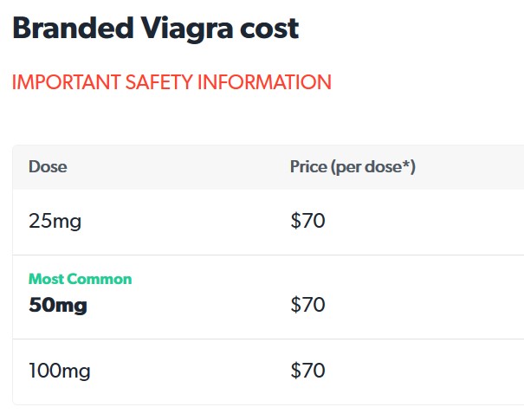Click the word SAFETY in the red link
Image resolution: width=524 pixels, height=420 pixels.
pos(158,82)
